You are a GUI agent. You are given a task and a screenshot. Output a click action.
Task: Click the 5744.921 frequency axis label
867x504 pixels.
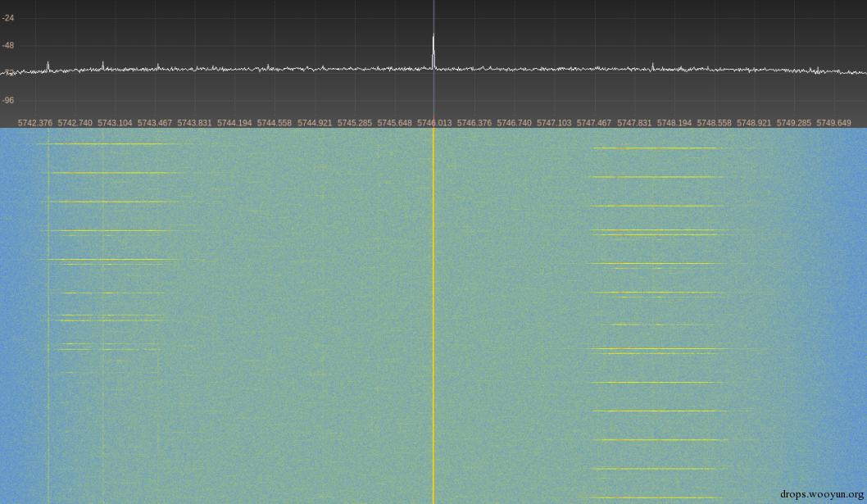coord(315,123)
